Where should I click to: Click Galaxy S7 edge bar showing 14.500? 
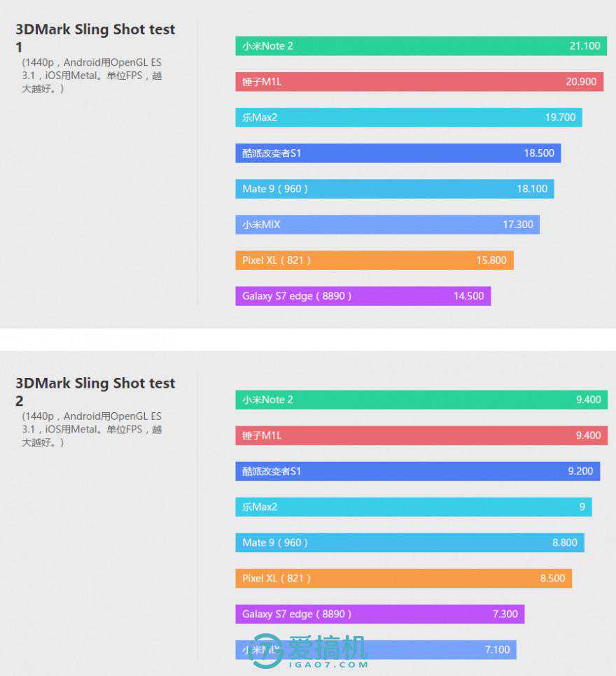363,296
